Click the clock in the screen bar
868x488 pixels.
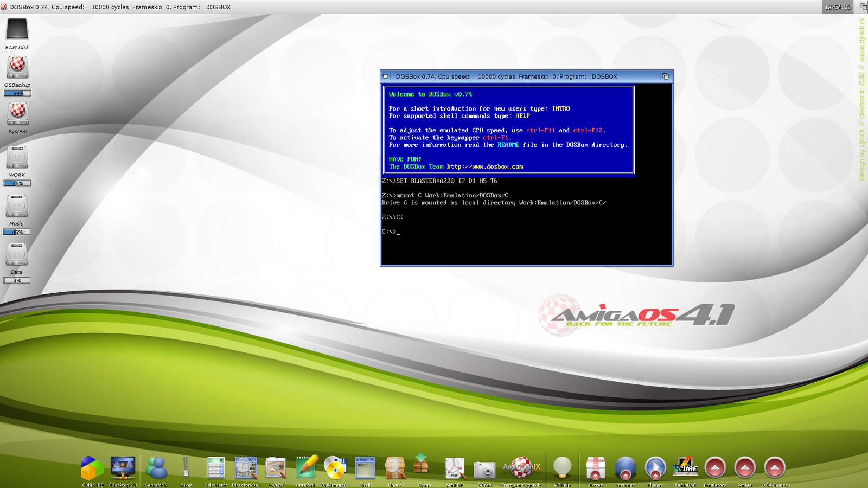click(838, 7)
